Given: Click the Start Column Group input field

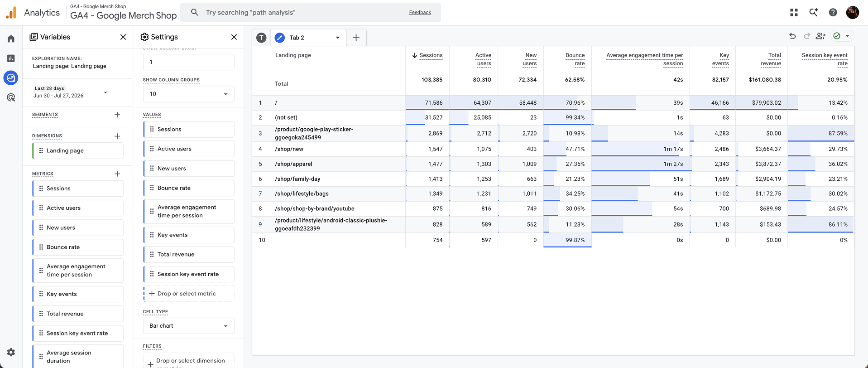Looking at the screenshot, I should click(189, 62).
